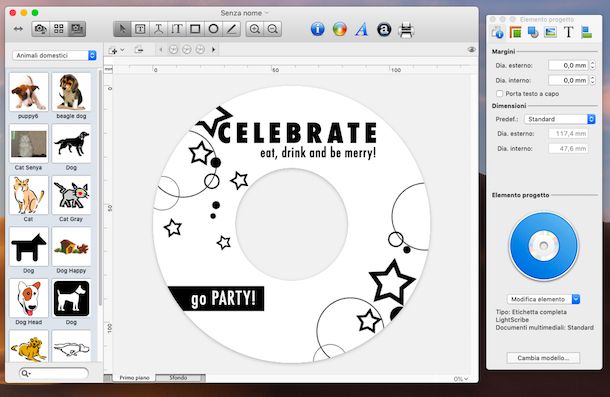The height and width of the screenshot is (397, 610).
Task: Select the vertical text tool
Action: point(177,29)
